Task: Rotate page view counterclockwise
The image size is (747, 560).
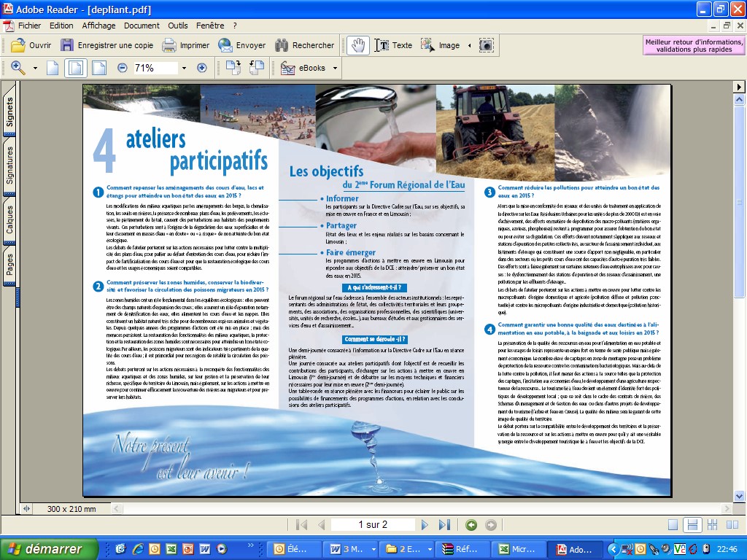Action: click(257, 68)
